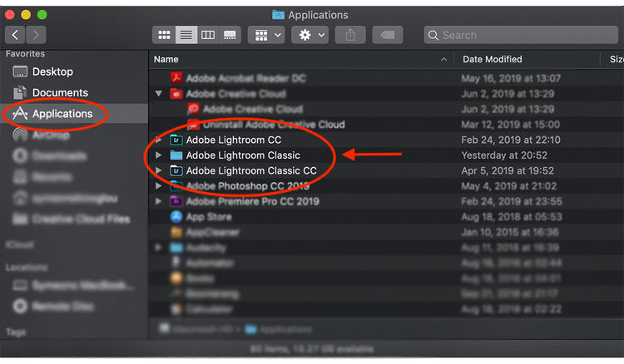Expand the Adobe Lightroom Classic folder
624x364 pixels.
coord(158,155)
